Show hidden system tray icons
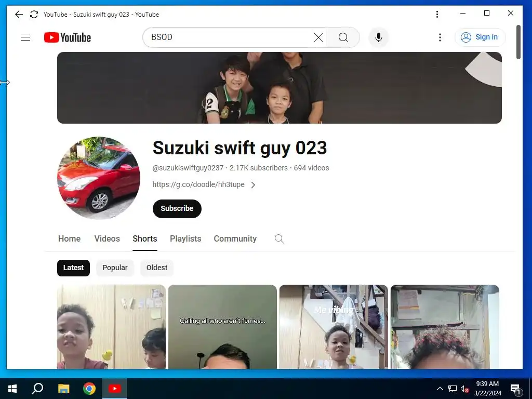 [x=440, y=389]
